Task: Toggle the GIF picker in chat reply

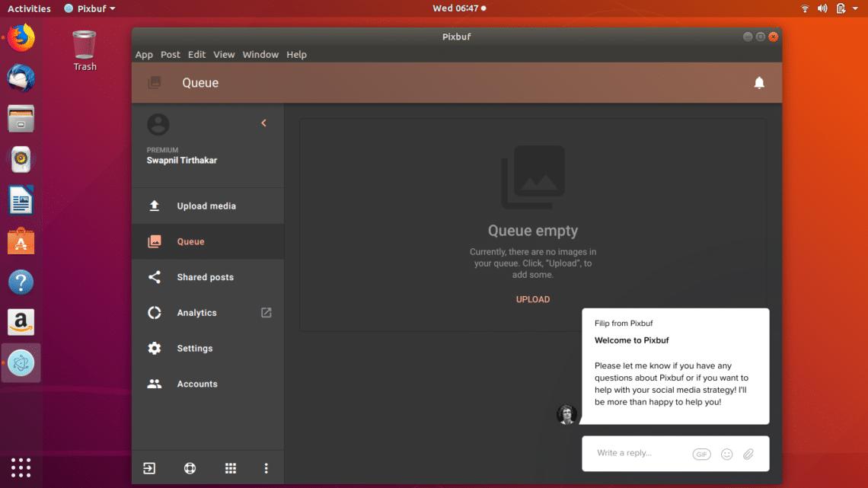Action: click(701, 453)
